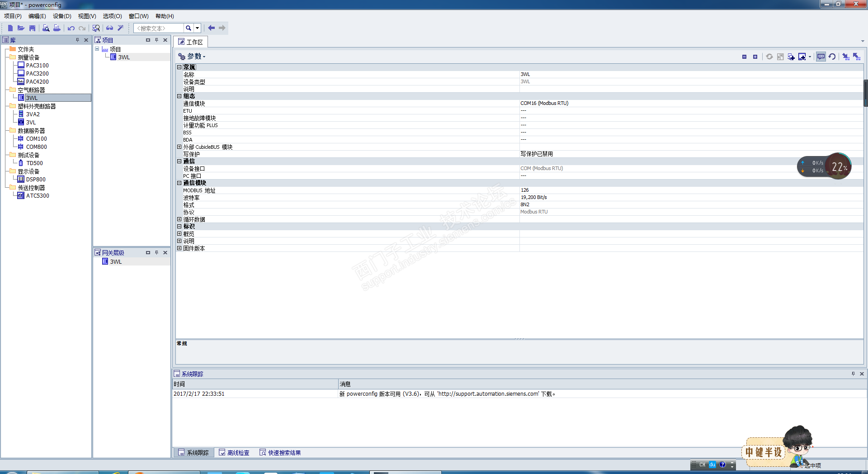The height and width of the screenshot is (474, 868).
Task: Run the text search magnifier button
Action: coord(189,28)
